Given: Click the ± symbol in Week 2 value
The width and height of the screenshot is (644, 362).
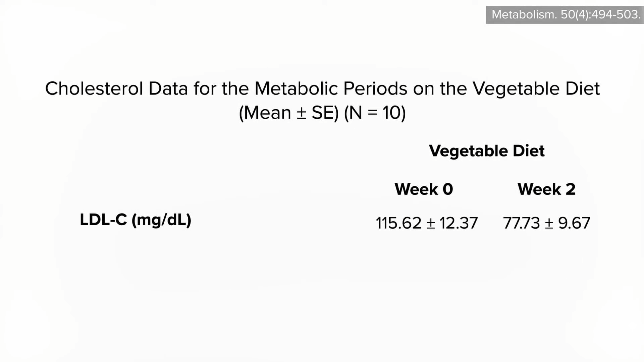Looking at the screenshot, I should pyautogui.click(x=549, y=224).
